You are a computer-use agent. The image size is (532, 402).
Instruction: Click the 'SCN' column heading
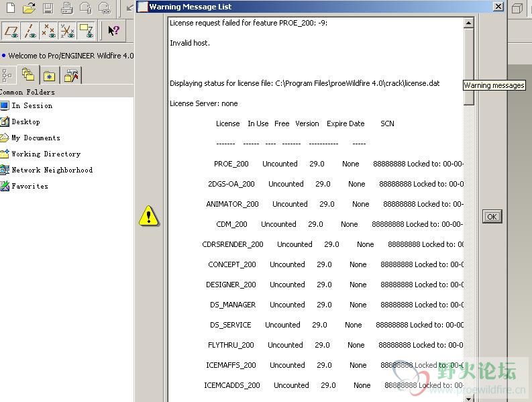pyautogui.click(x=387, y=123)
